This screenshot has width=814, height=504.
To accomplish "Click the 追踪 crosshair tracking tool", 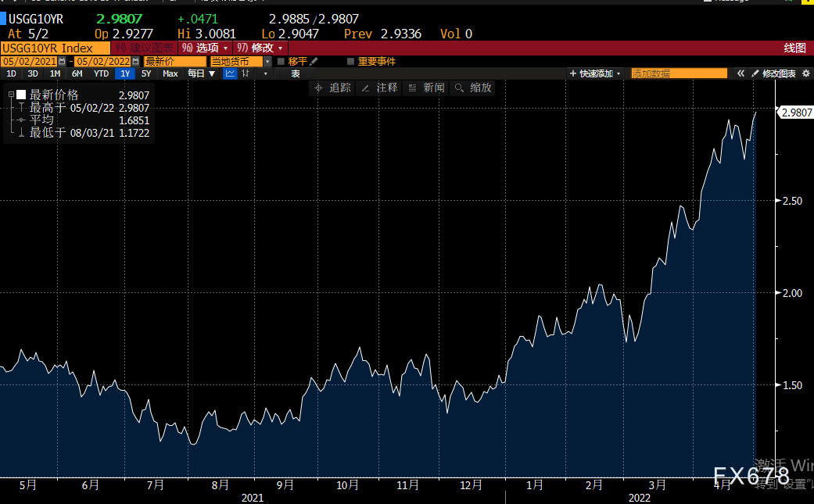I will click(333, 88).
